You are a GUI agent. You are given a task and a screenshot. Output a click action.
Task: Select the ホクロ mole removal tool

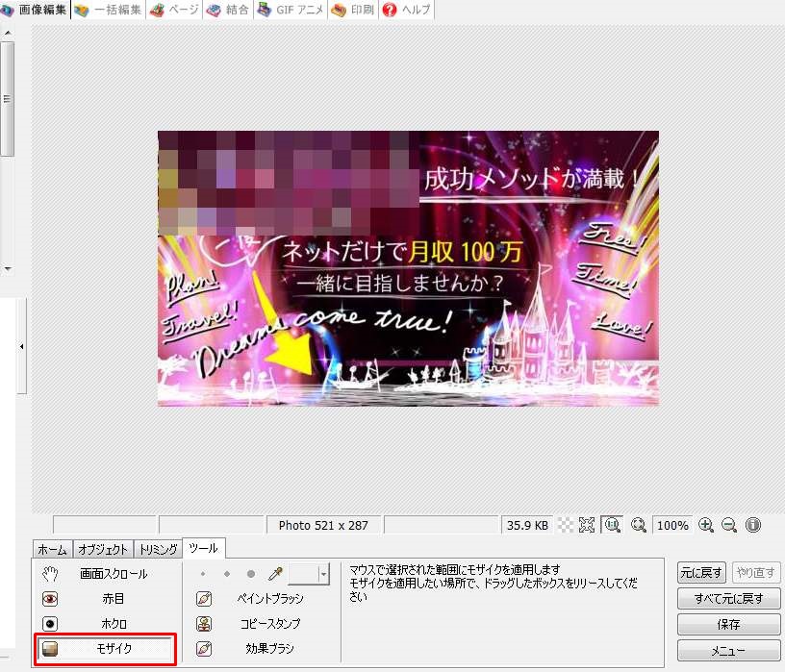(x=106, y=623)
